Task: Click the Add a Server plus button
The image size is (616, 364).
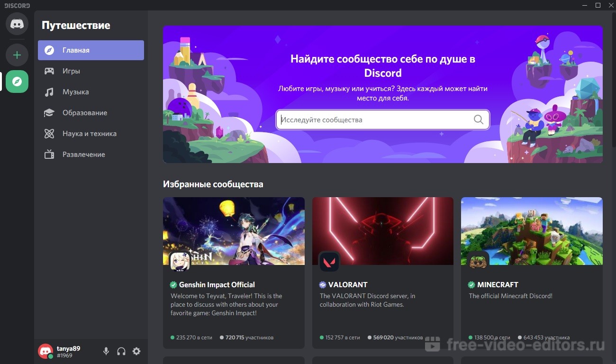Action: pos(17,55)
